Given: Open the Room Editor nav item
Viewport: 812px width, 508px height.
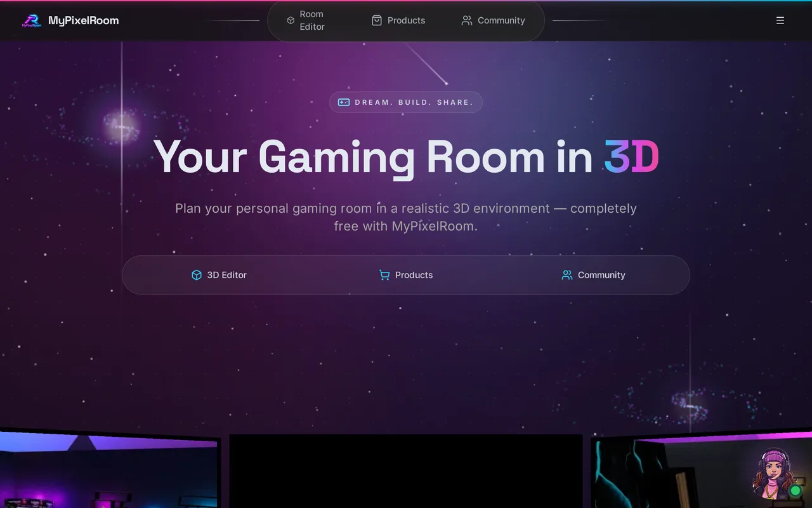Looking at the screenshot, I should pos(311,20).
